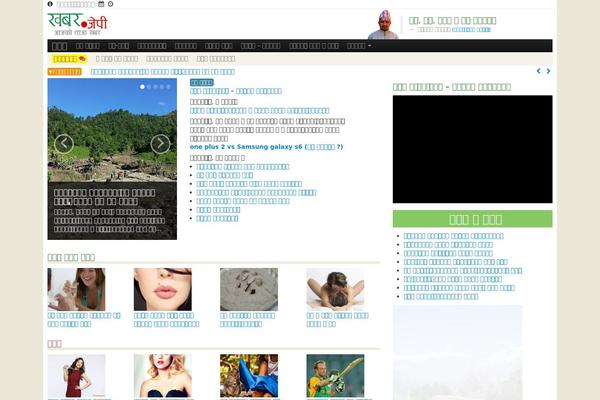Open the blonde woman thumbnail

click(x=163, y=376)
